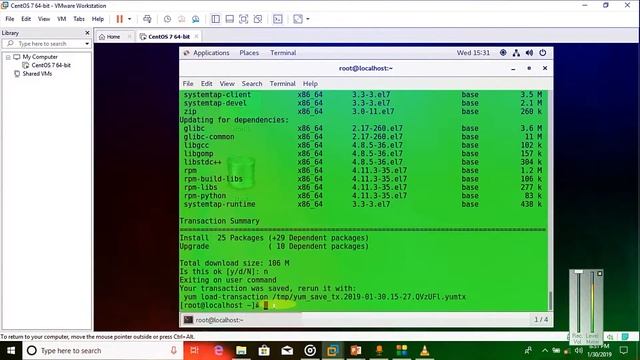
Task: Open the Windows notification center icon
Action: coord(624,350)
